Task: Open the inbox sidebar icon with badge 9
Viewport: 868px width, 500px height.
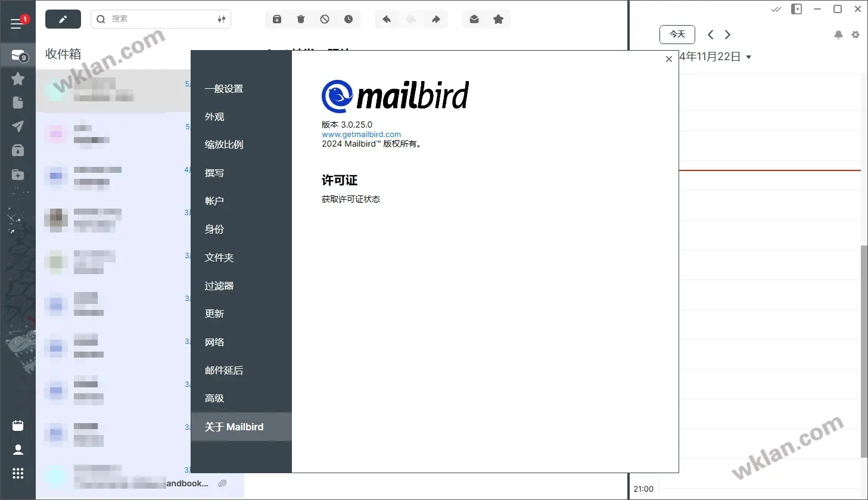Action: (18, 56)
